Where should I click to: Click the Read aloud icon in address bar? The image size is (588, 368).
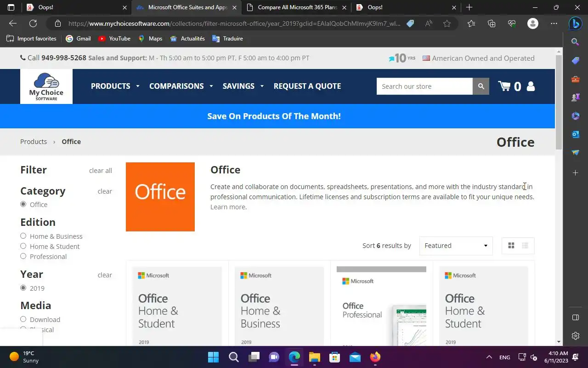(x=429, y=23)
